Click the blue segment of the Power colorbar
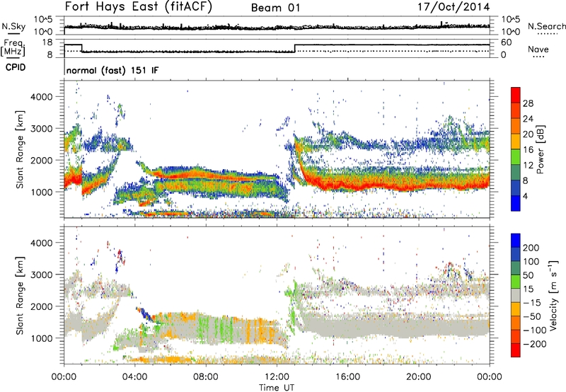Viewport: 566px width, 392px height. point(516,203)
